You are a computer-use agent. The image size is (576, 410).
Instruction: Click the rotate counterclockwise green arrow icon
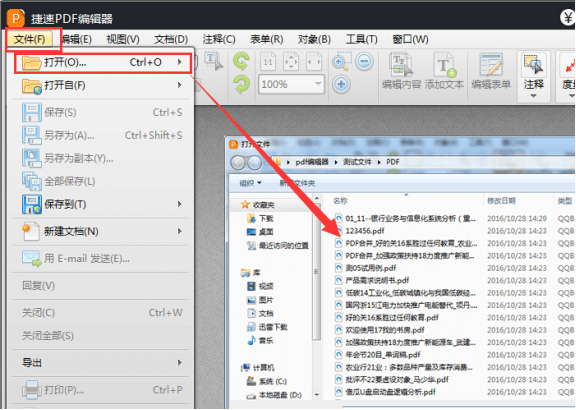(241, 61)
